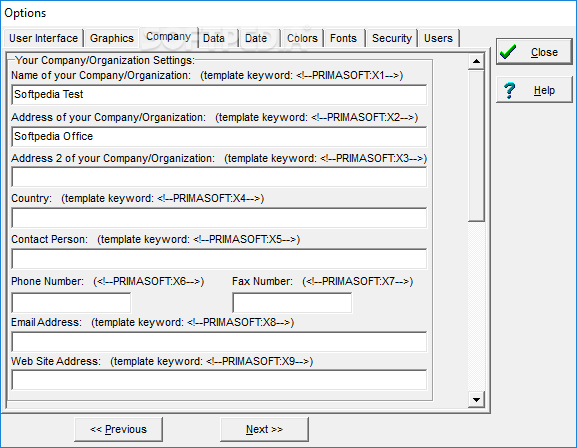Click the 'Fax Number:' label
This screenshot has height=448, width=577.
tap(262, 281)
